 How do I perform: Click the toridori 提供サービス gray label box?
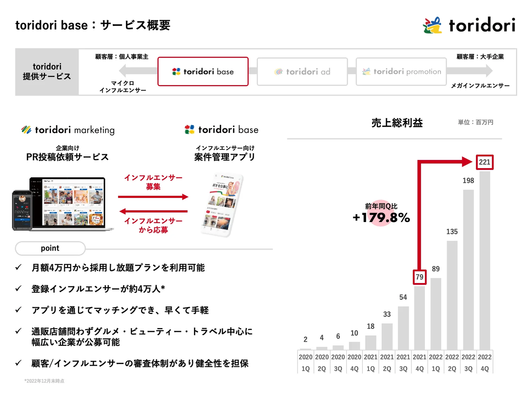click(47, 72)
